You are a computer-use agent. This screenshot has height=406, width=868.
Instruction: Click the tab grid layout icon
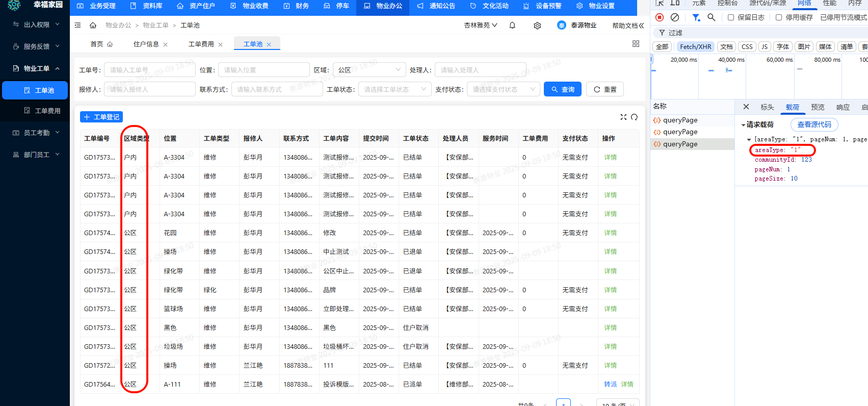tap(636, 44)
